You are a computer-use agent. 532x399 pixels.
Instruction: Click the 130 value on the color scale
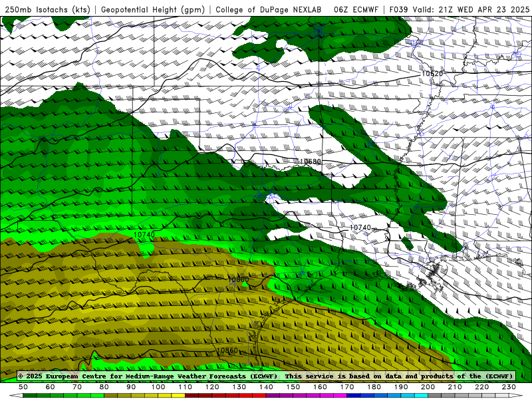[239, 387]
